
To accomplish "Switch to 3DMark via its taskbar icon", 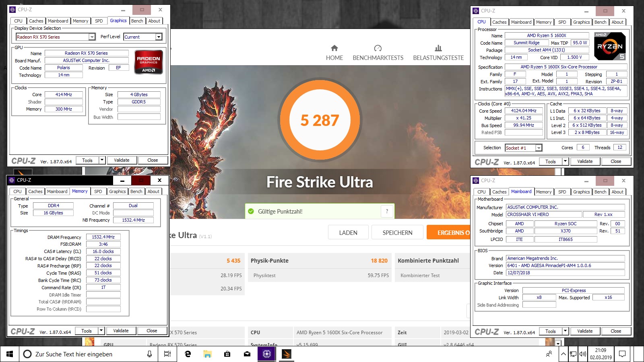I will pyautogui.click(x=286, y=354).
